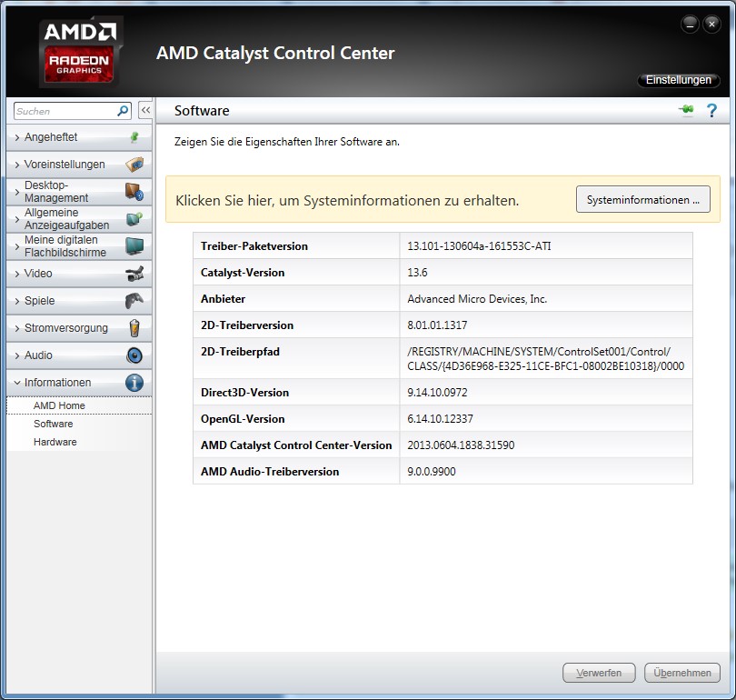
Task: Minimize the Catalyst Control Center window
Action: pyautogui.click(x=690, y=25)
